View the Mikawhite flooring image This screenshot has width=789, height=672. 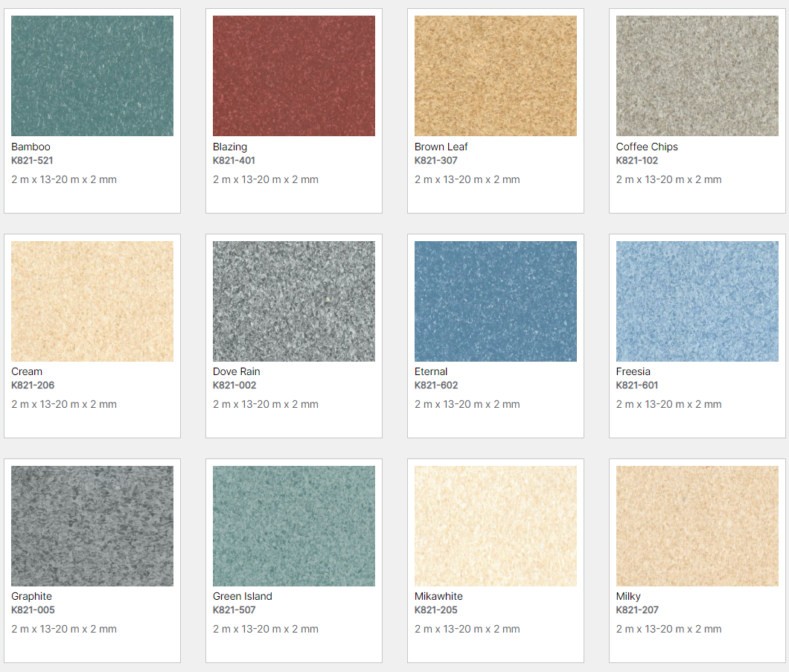tap(496, 526)
